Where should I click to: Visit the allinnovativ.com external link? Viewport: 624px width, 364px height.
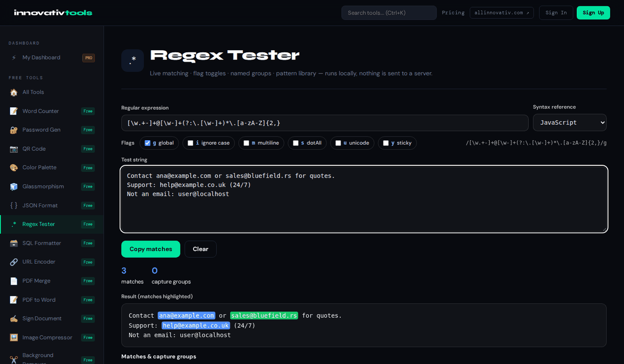coord(502,13)
